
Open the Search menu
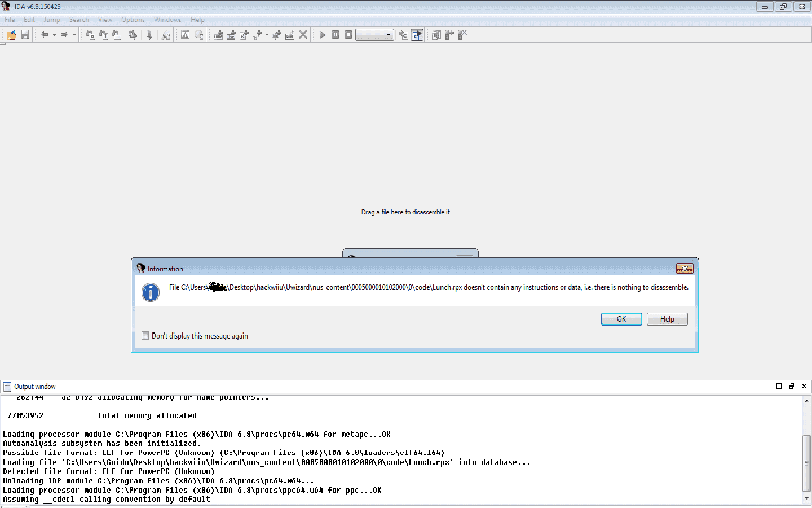coord(79,19)
